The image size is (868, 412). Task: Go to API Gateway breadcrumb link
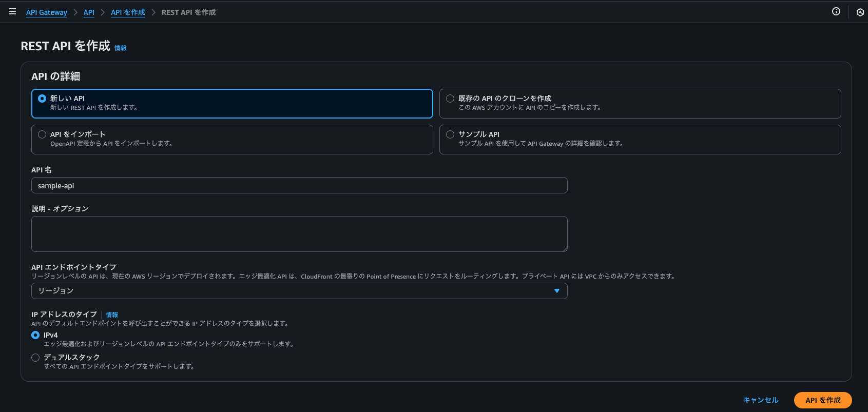pos(47,12)
